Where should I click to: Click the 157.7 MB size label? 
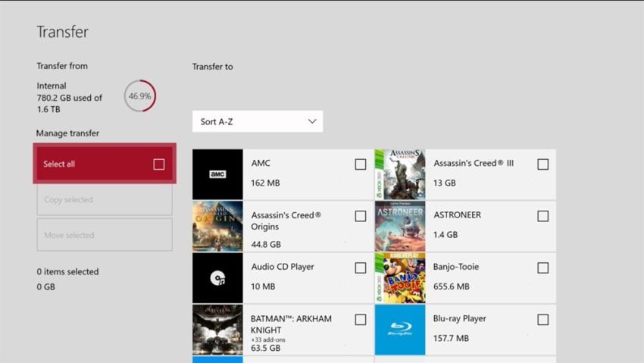pos(451,338)
